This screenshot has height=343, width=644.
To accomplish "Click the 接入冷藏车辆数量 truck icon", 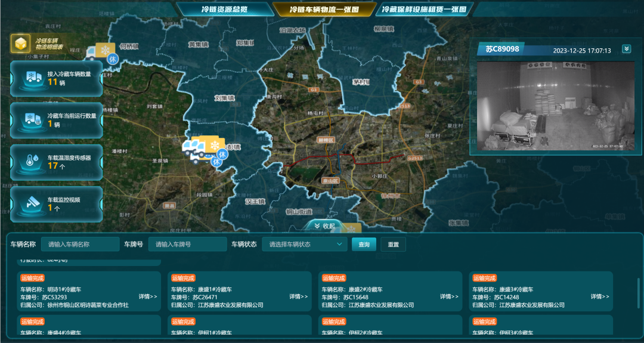I will 30,78.
